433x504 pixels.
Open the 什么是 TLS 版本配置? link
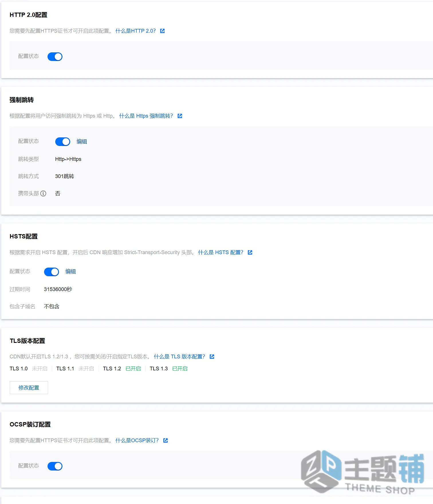click(180, 357)
